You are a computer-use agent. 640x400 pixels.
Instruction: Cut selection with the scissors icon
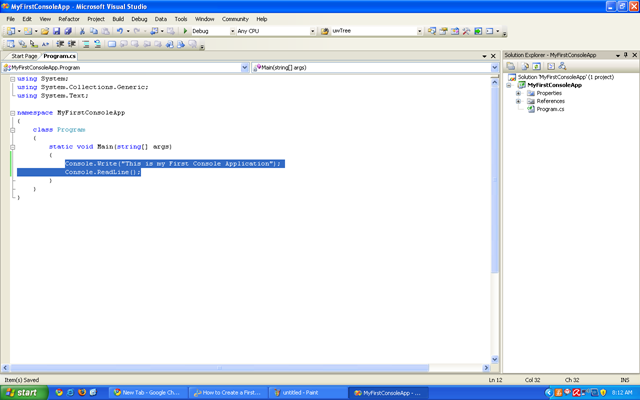click(x=82, y=31)
